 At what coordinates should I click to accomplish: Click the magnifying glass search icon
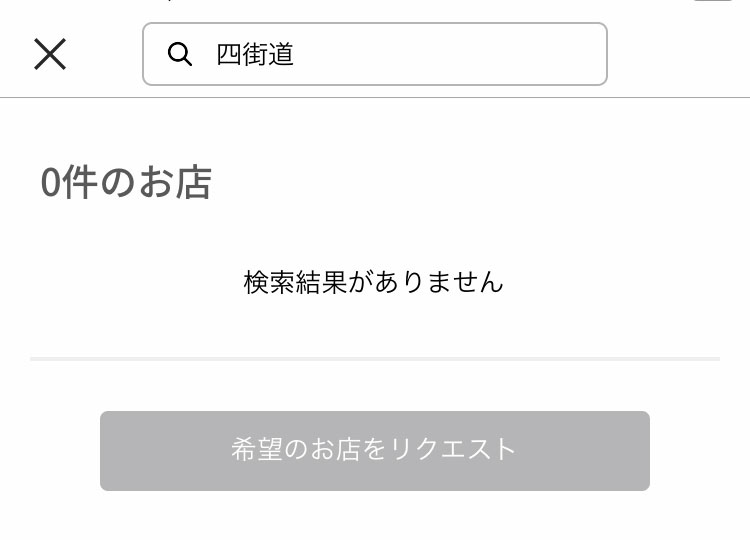pos(180,54)
